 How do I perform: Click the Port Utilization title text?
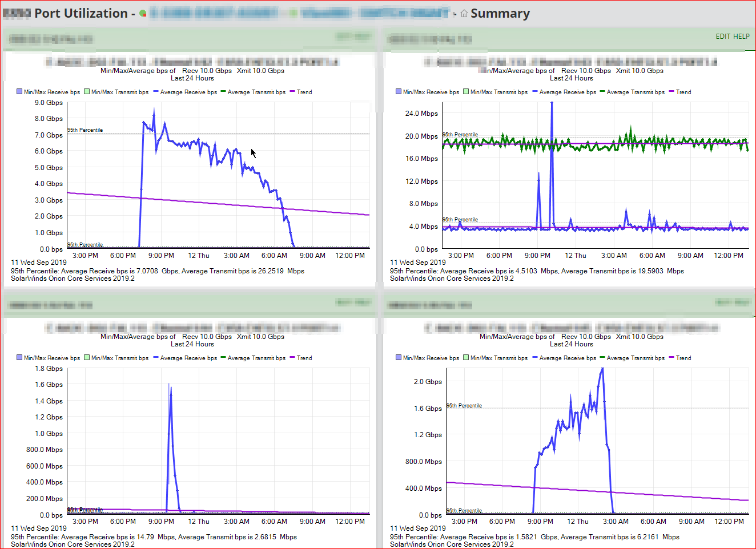[x=81, y=14]
